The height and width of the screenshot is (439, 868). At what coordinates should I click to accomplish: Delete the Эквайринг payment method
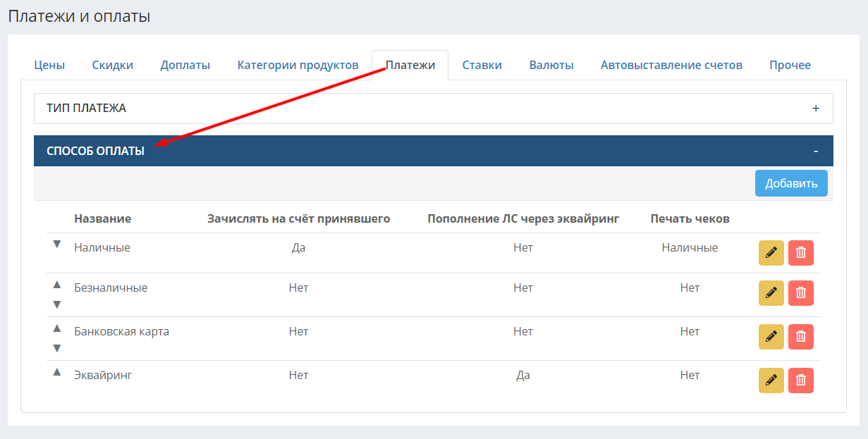click(801, 381)
